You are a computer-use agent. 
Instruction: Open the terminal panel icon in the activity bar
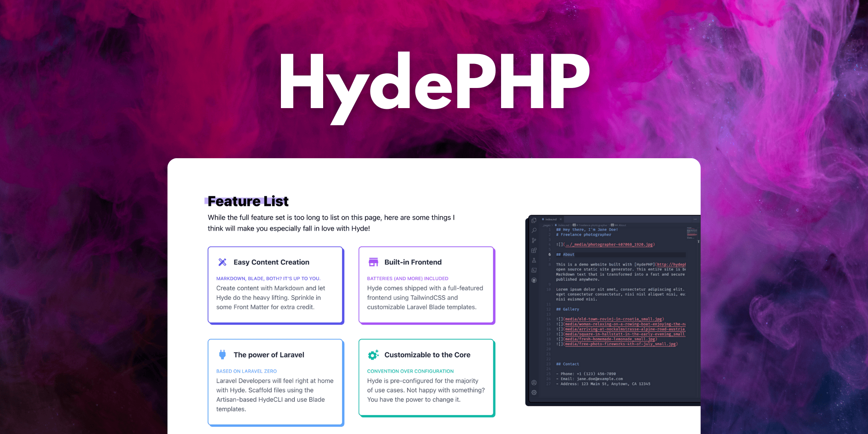[534, 270]
